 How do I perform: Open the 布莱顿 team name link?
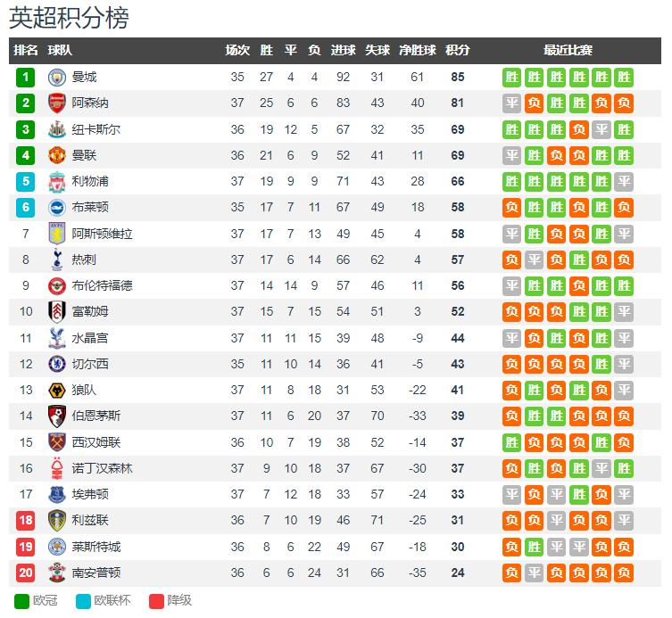tap(90, 207)
